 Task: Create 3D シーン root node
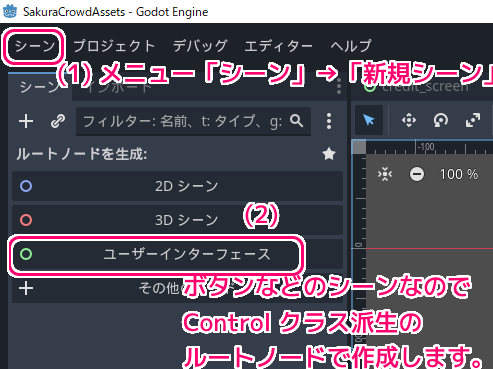[178, 220]
